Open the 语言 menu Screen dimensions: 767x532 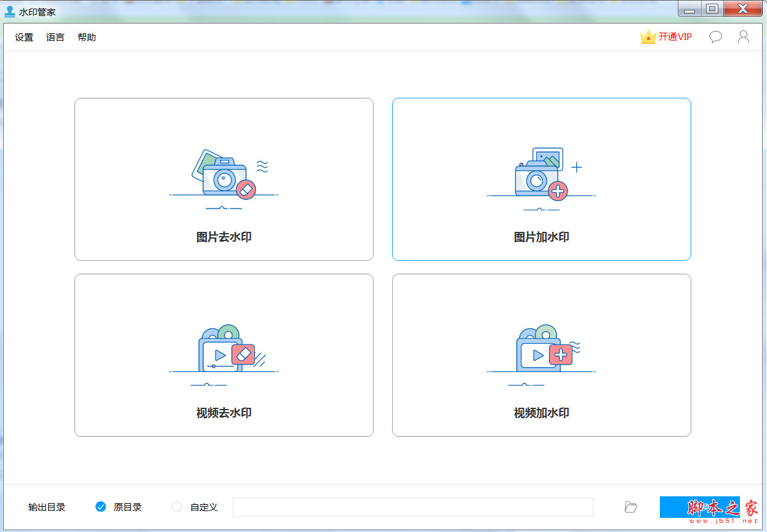[55, 37]
